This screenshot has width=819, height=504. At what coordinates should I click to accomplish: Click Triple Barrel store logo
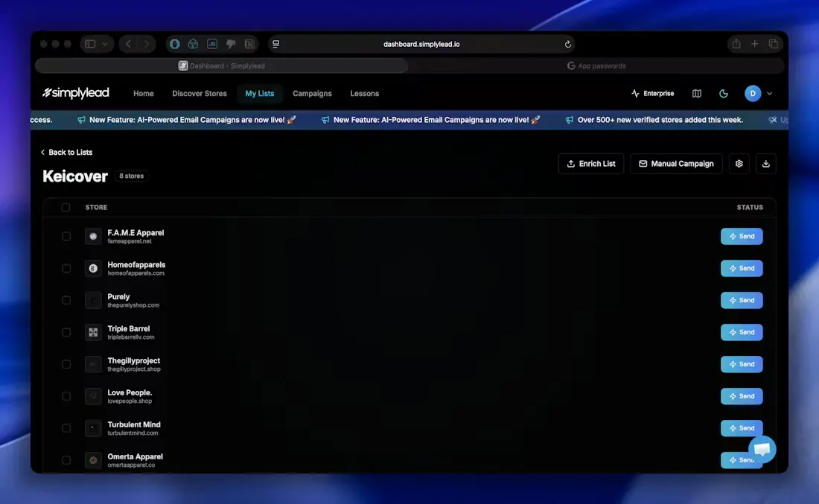[x=93, y=332]
